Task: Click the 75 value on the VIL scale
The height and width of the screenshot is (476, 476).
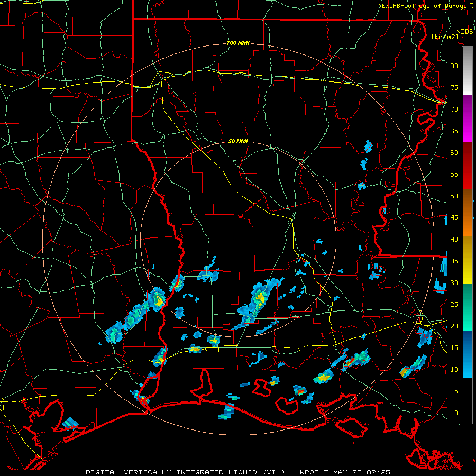Action: (454, 88)
